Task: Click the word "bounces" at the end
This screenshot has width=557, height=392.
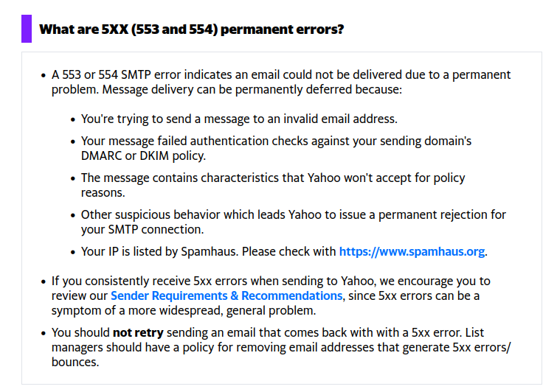Action: pyautogui.click(x=75, y=362)
